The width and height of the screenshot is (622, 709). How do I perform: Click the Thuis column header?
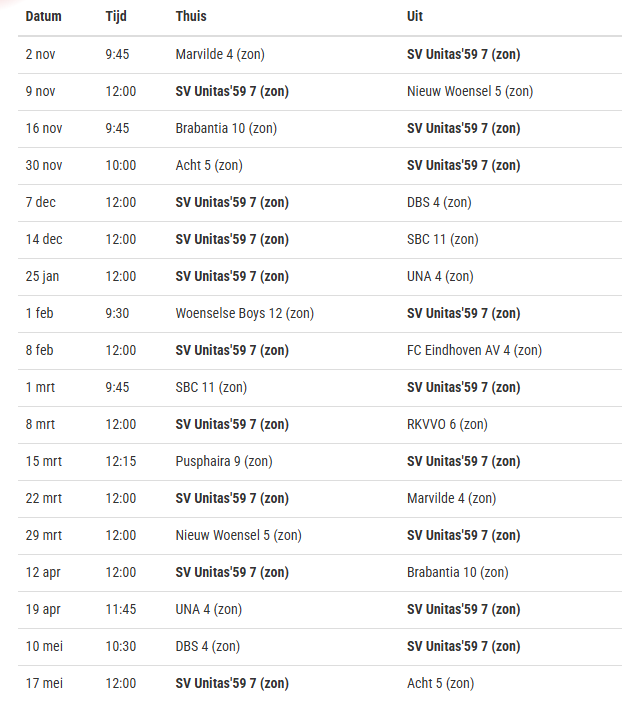(191, 16)
